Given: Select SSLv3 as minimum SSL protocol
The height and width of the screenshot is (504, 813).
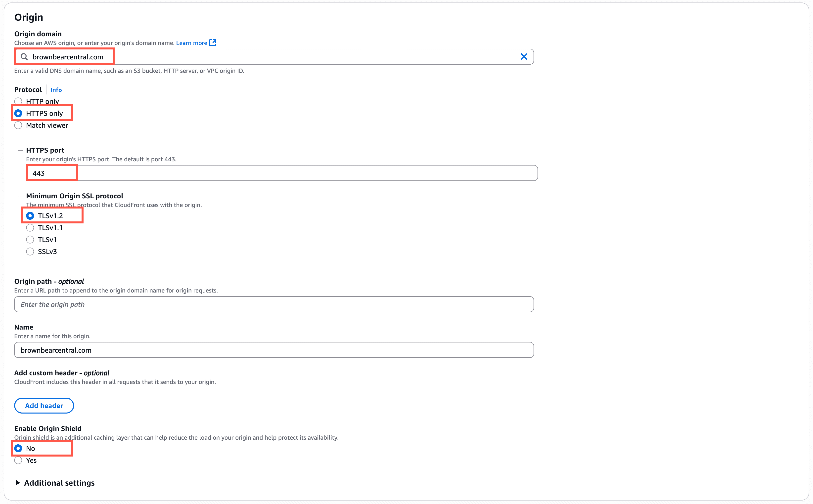Looking at the screenshot, I should pos(30,251).
